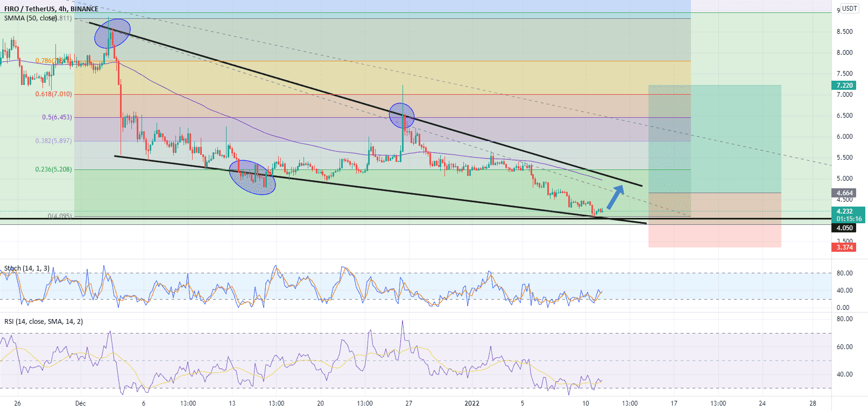
Task: Click the 5.500 price scale value
Action: tap(844, 157)
